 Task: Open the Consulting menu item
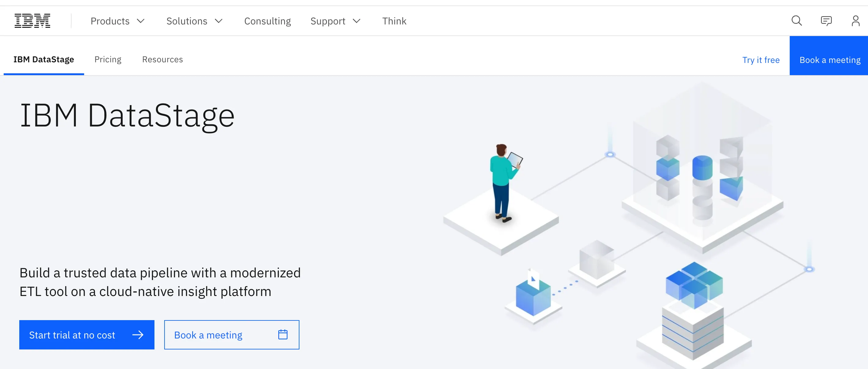pos(268,21)
